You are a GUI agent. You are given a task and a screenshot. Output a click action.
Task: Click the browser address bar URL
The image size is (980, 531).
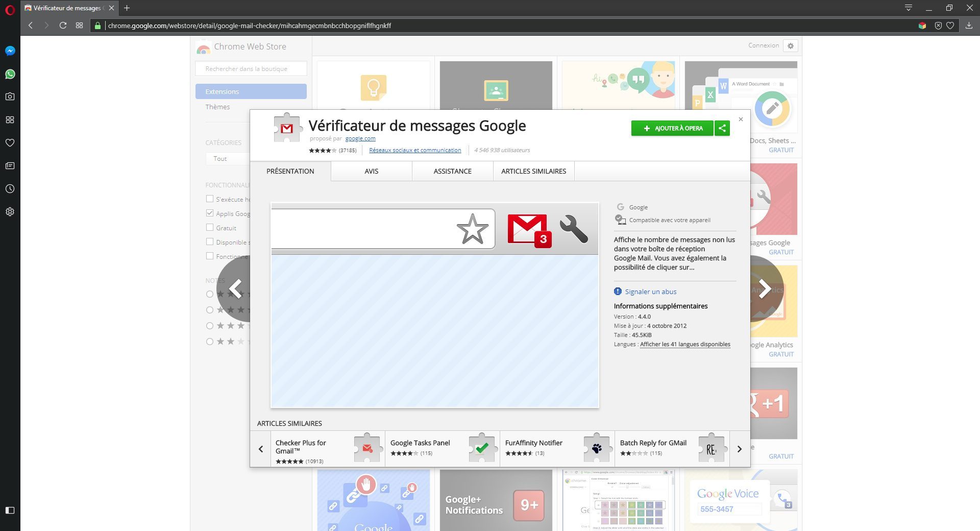(x=250, y=26)
